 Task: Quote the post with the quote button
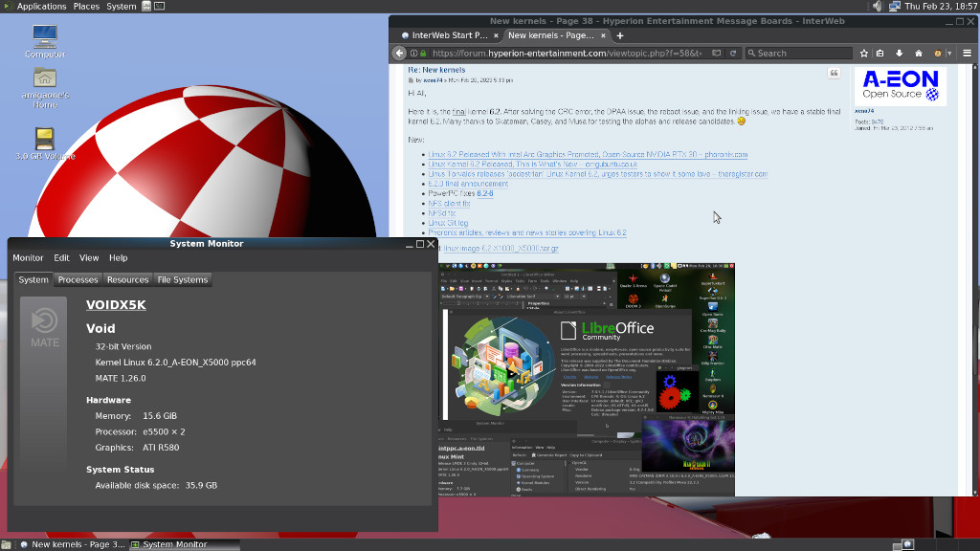(834, 73)
